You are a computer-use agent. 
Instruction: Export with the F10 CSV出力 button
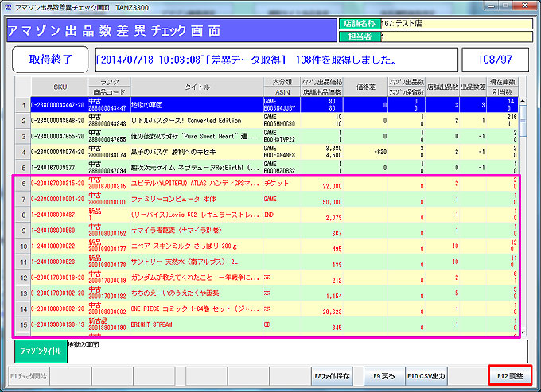(426, 375)
